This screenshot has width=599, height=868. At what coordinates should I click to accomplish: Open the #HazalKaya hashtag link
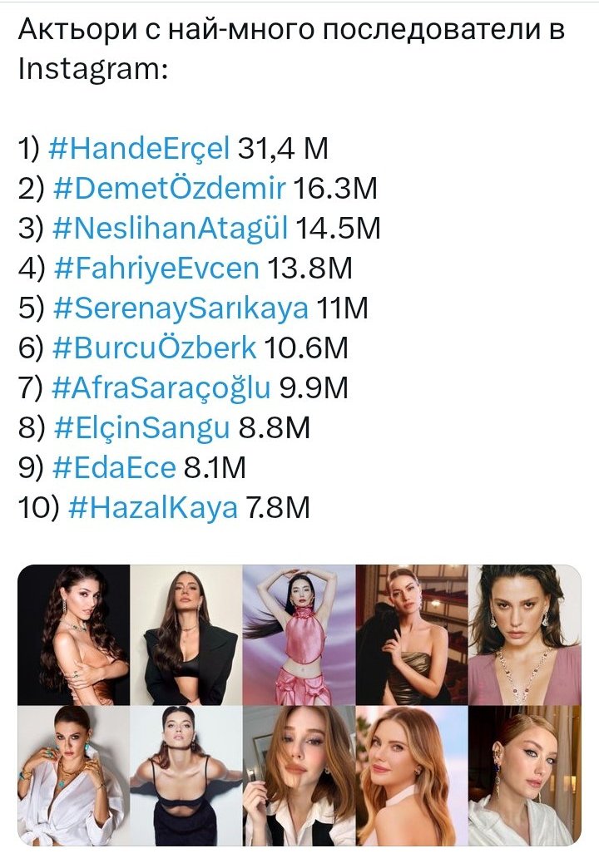pos(149,509)
